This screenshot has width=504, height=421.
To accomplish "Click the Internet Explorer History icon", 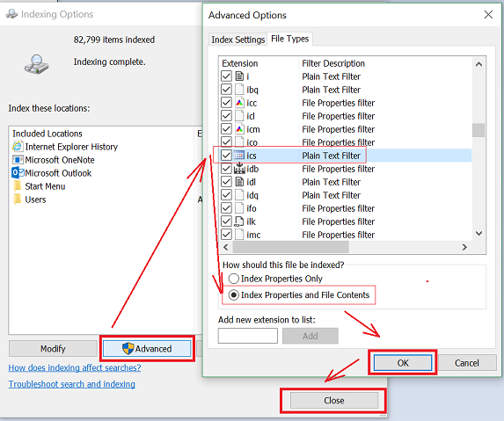I will coord(18,147).
